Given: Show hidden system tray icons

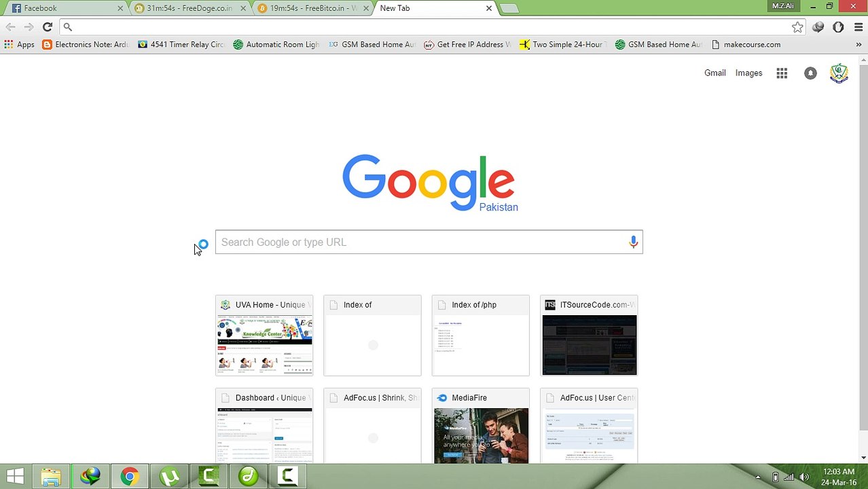Looking at the screenshot, I should pyautogui.click(x=758, y=477).
